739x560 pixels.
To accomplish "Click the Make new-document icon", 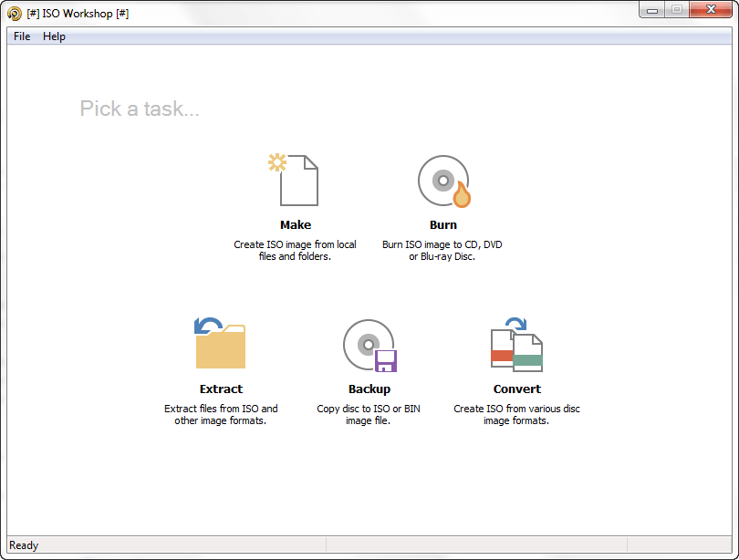I will coord(294,180).
